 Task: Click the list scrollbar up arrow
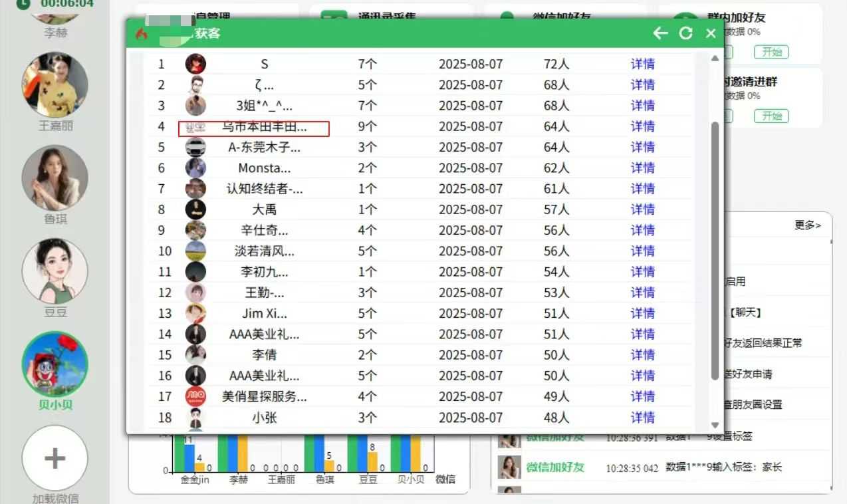point(715,59)
